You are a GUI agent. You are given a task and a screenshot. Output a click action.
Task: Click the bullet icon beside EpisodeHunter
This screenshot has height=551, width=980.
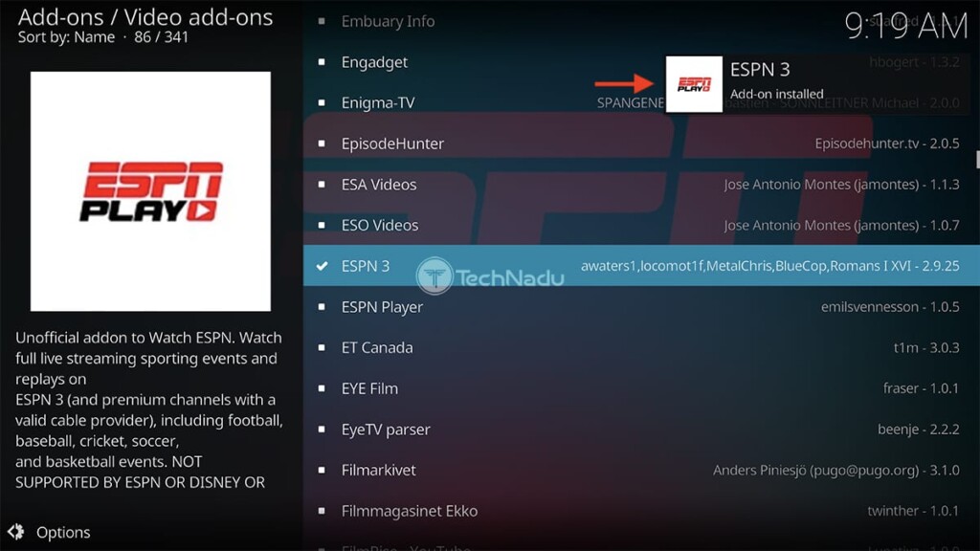tap(322, 143)
